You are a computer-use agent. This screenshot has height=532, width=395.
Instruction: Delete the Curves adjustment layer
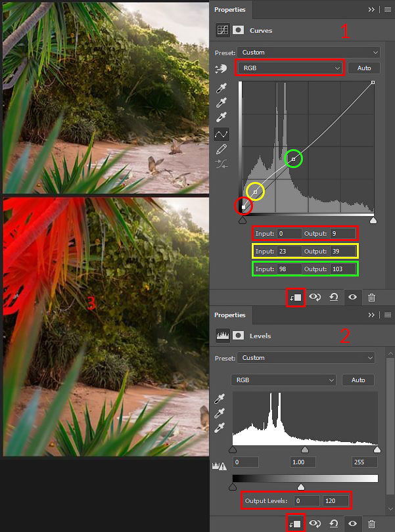pos(371,298)
